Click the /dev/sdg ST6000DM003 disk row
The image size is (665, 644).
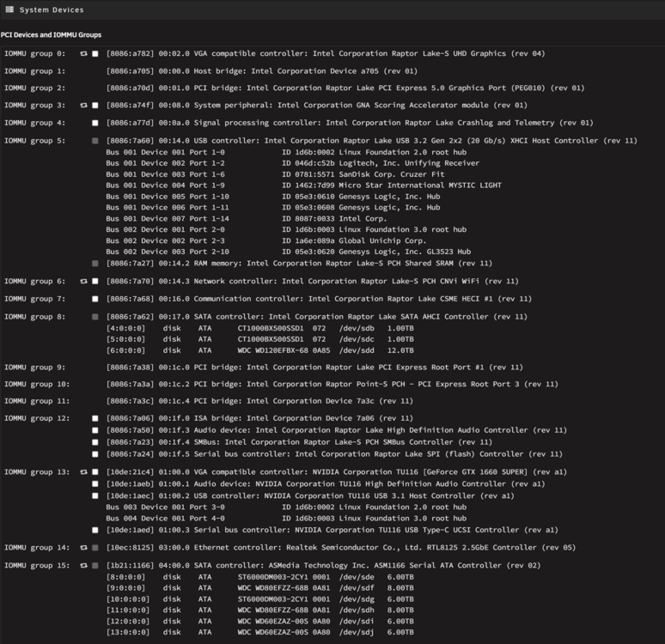coord(260,599)
